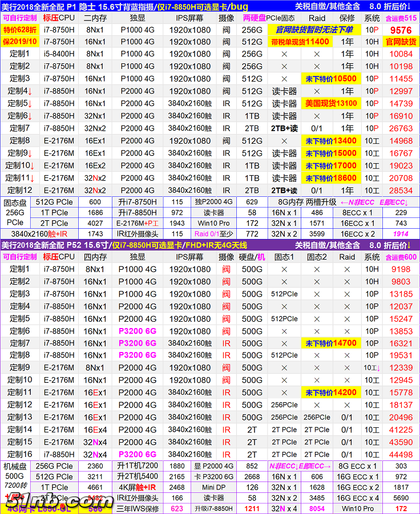Select the 含运费600 header cell
The image size is (420, 514).
tap(401, 257)
